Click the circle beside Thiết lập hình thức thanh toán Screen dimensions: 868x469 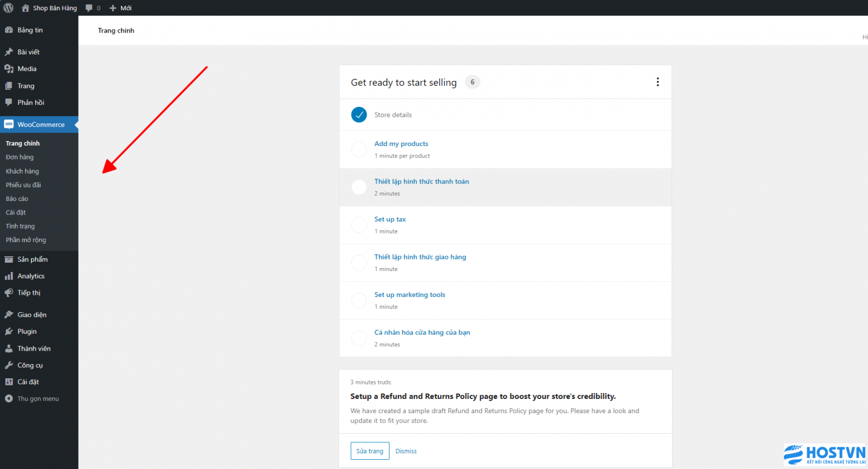coord(359,187)
